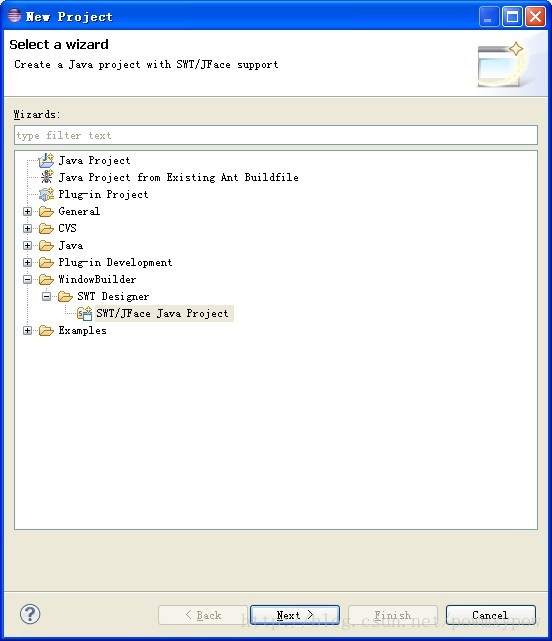This screenshot has height=641, width=552.
Task: Expand the Plug-in Development tree node
Action: [x=27, y=262]
